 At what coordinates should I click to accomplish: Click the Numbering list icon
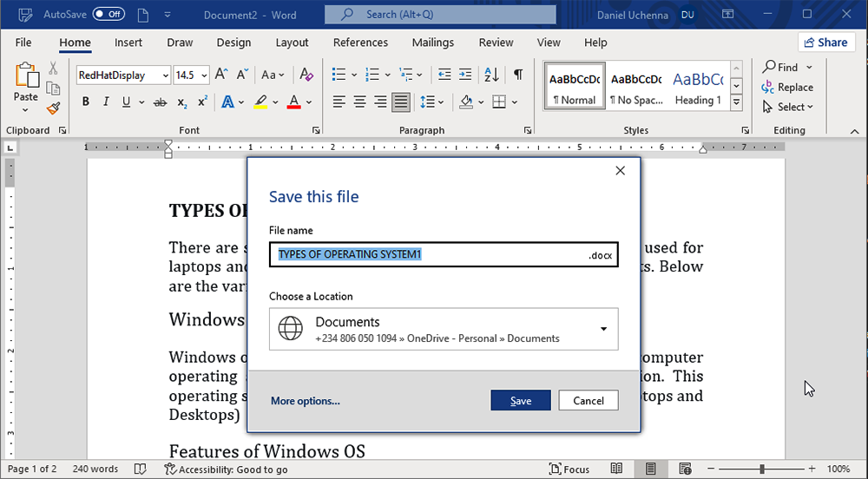click(x=372, y=74)
